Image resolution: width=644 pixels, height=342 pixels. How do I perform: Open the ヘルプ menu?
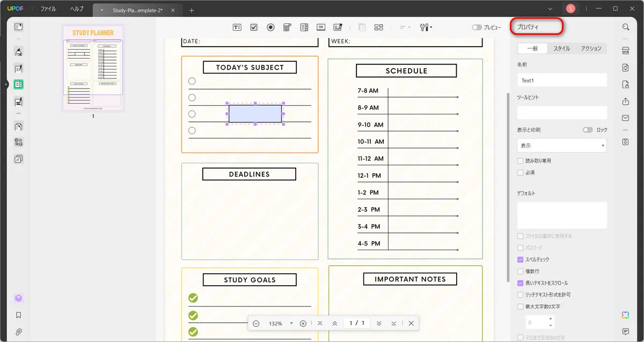point(77,9)
